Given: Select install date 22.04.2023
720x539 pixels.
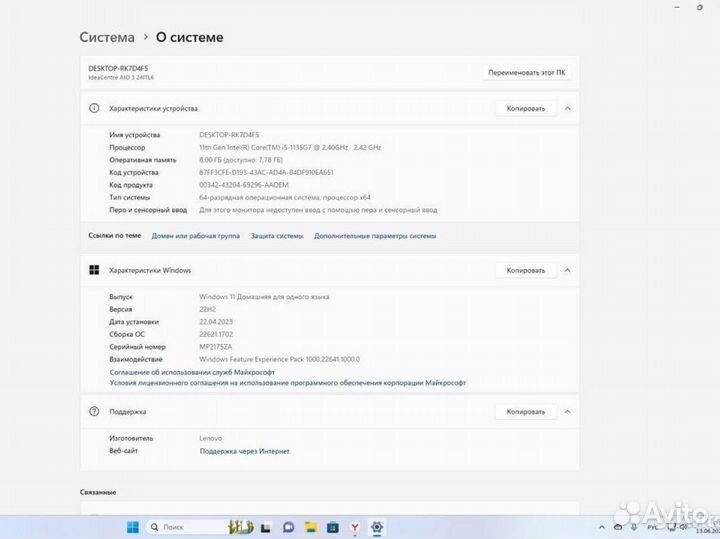Looking at the screenshot, I should click(x=216, y=322).
